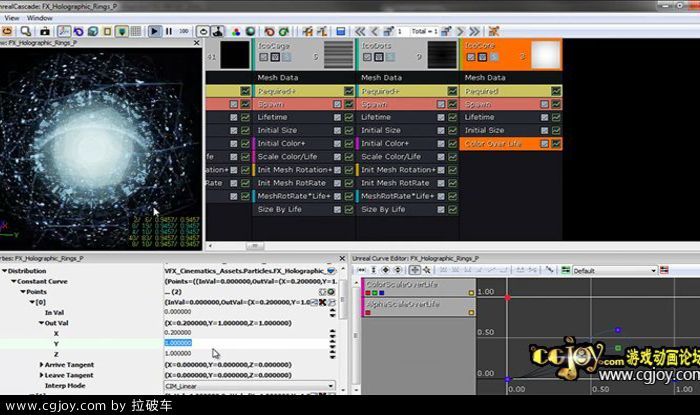Click the Out Val X value field
Viewport: 700px width, 415px height.
246,332
